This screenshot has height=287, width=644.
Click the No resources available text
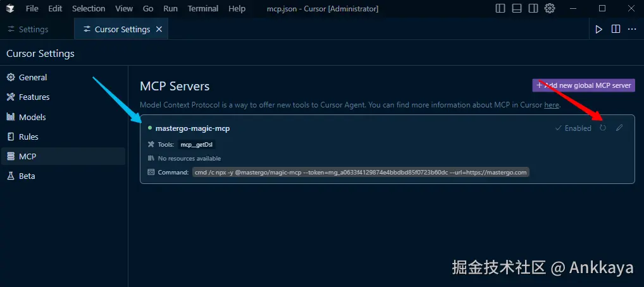click(x=189, y=159)
